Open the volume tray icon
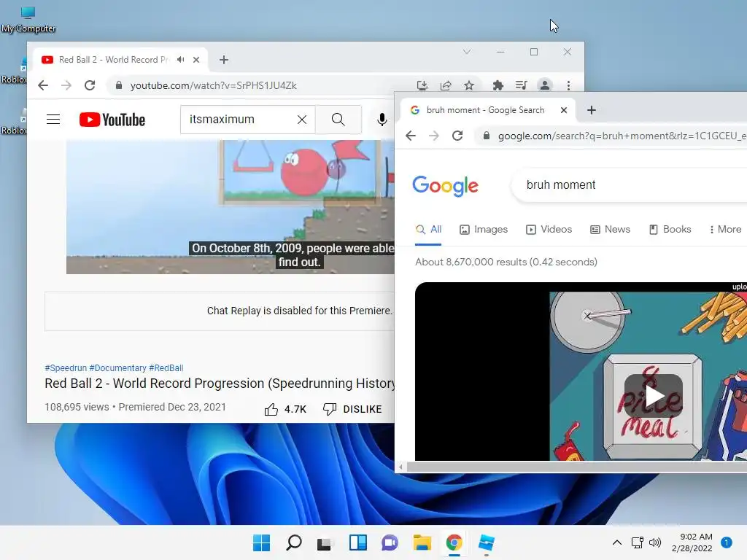The height and width of the screenshot is (560, 747). 656,542
